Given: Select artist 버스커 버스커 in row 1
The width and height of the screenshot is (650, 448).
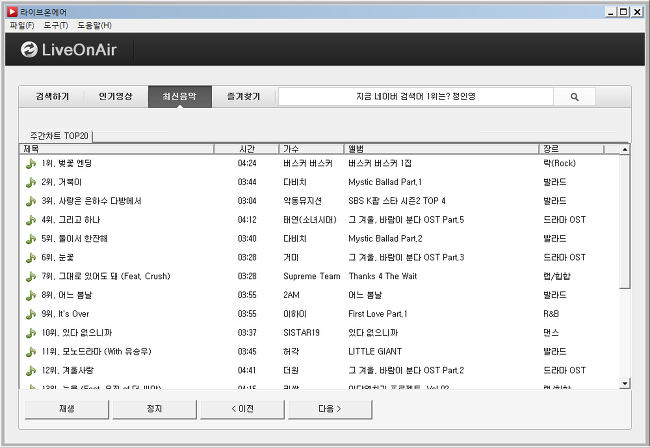Looking at the screenshot, I should coord(308,163).
